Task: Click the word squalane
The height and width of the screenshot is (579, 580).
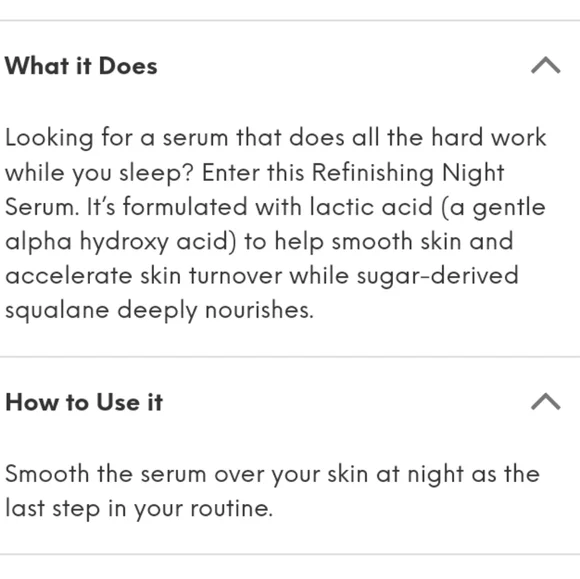Action: click(57, 311)
